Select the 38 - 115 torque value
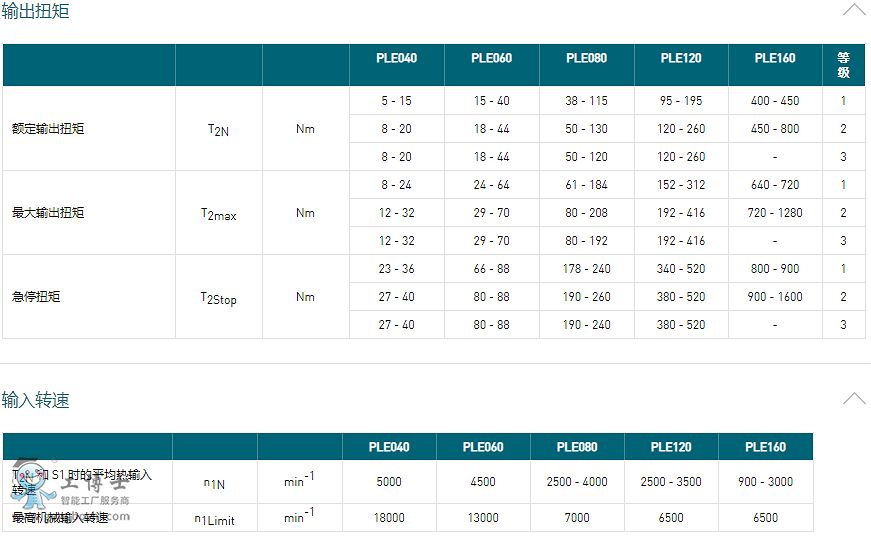The image size is (871, 536). coord(586,101)
